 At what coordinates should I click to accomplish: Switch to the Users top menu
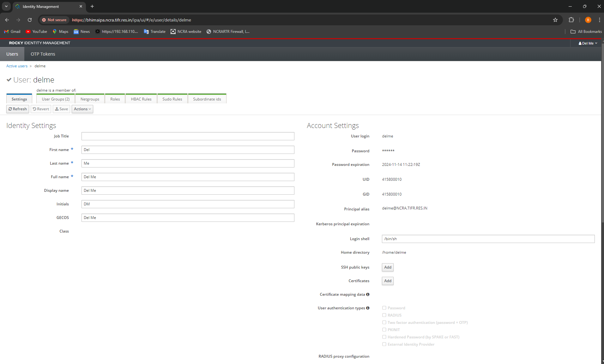[x=12, y=54]
